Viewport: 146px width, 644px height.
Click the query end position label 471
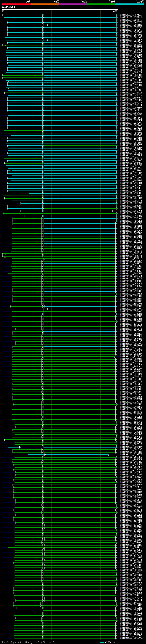[115, 11]
